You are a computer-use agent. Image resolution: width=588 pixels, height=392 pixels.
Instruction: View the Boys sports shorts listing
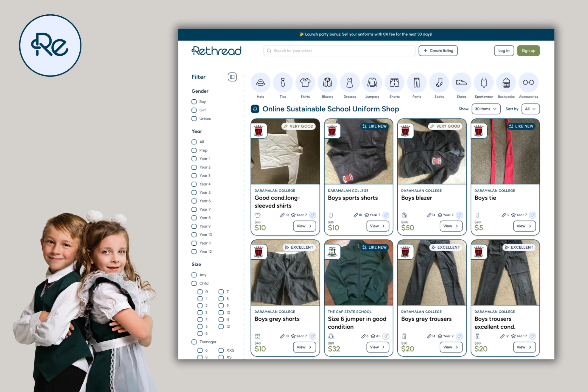click(x=378, y=226)
